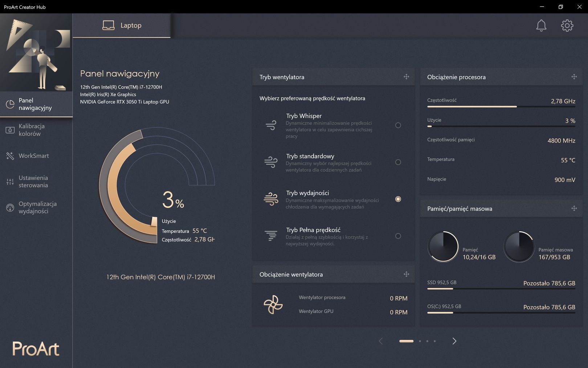
Task: Click move handle on Obciążenie procesora panel
Action: 574,77
